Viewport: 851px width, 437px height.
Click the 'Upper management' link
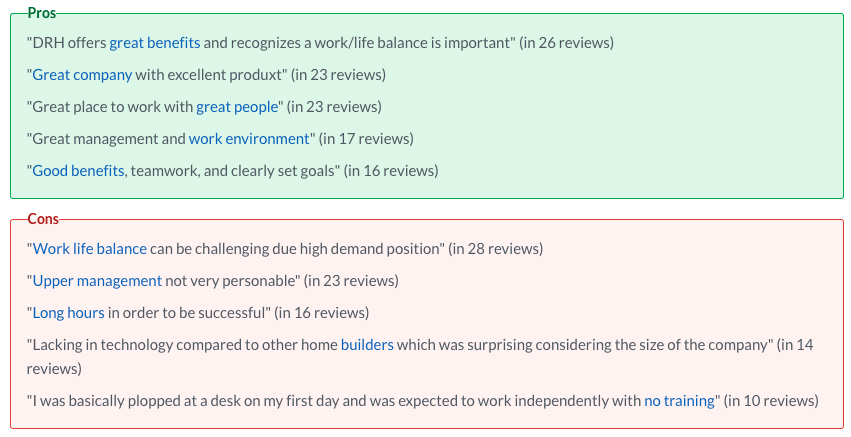(x=97, y=281)
